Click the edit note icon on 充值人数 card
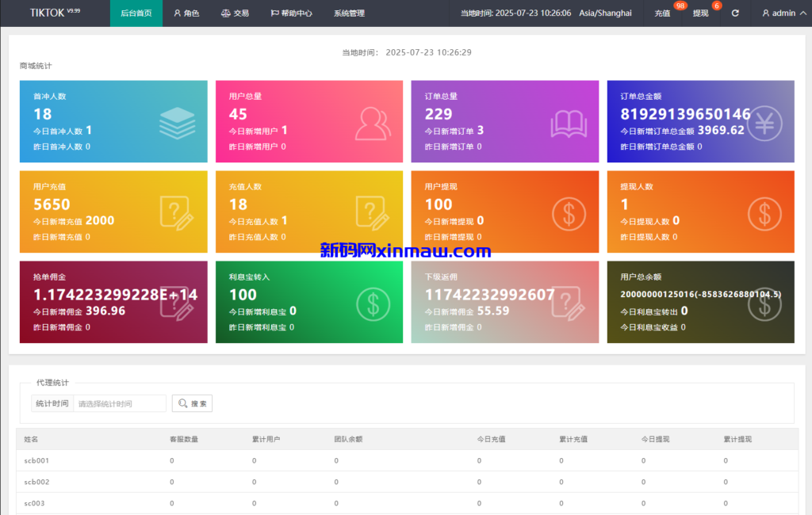 coord(373,213)
